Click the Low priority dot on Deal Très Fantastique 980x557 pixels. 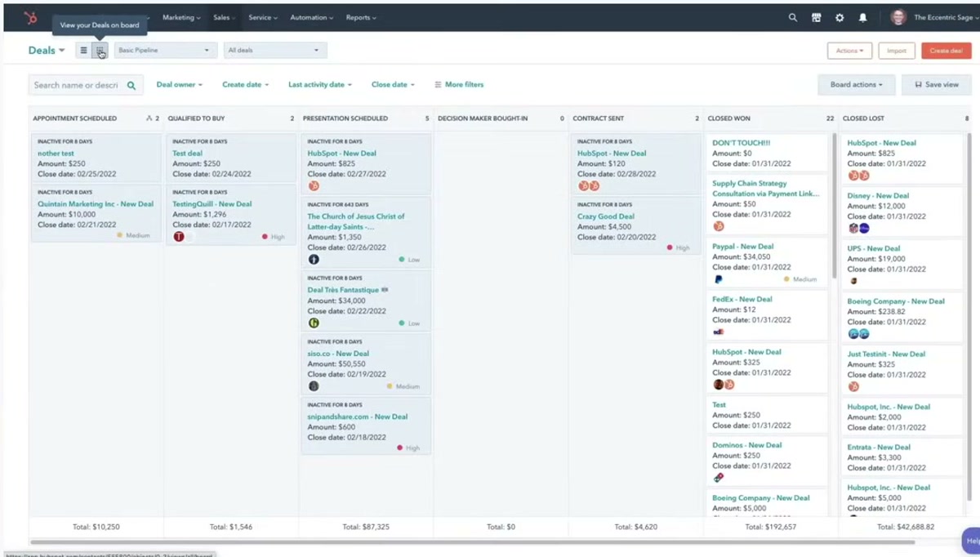(x=402, y=323)
